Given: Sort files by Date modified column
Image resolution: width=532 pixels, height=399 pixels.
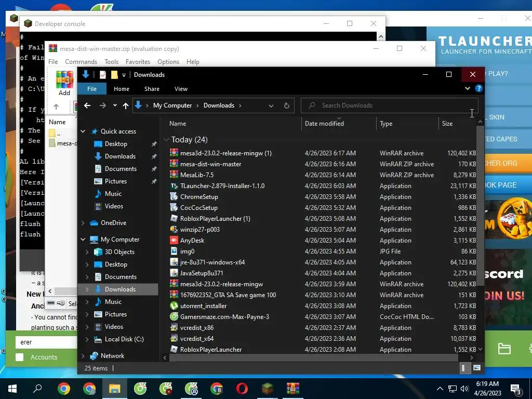Looking at the screenshot, I should click(339, 124).
